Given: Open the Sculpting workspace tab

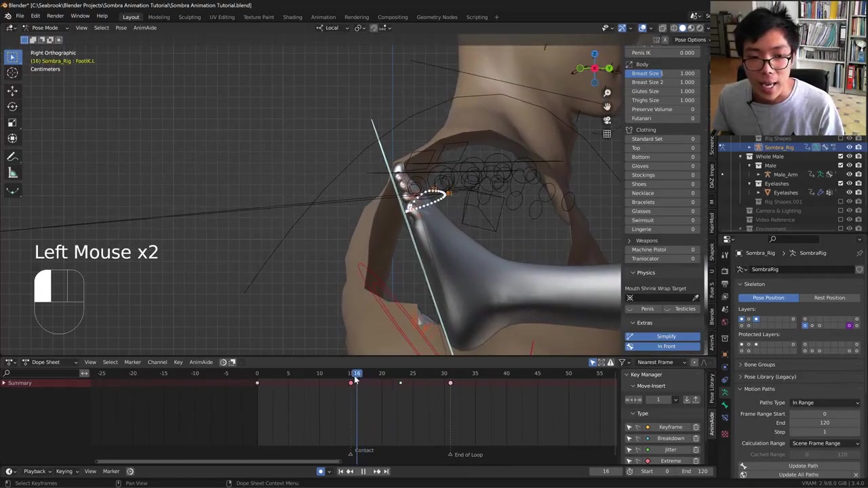Looking at the screenshot, I should pos(189,17).
